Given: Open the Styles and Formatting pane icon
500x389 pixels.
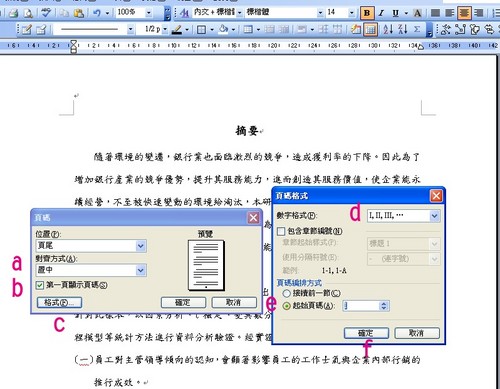Looking at the screenshot, I should point(184,13).
